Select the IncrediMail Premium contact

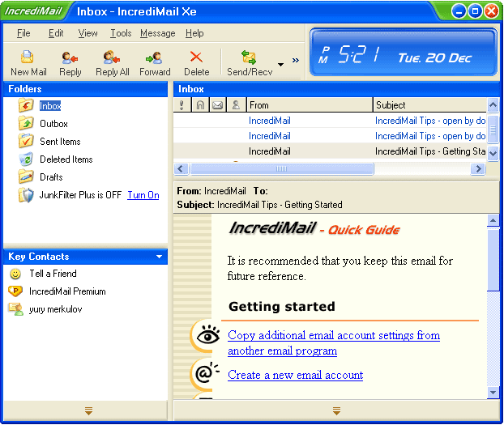click(x=67, y=291)
